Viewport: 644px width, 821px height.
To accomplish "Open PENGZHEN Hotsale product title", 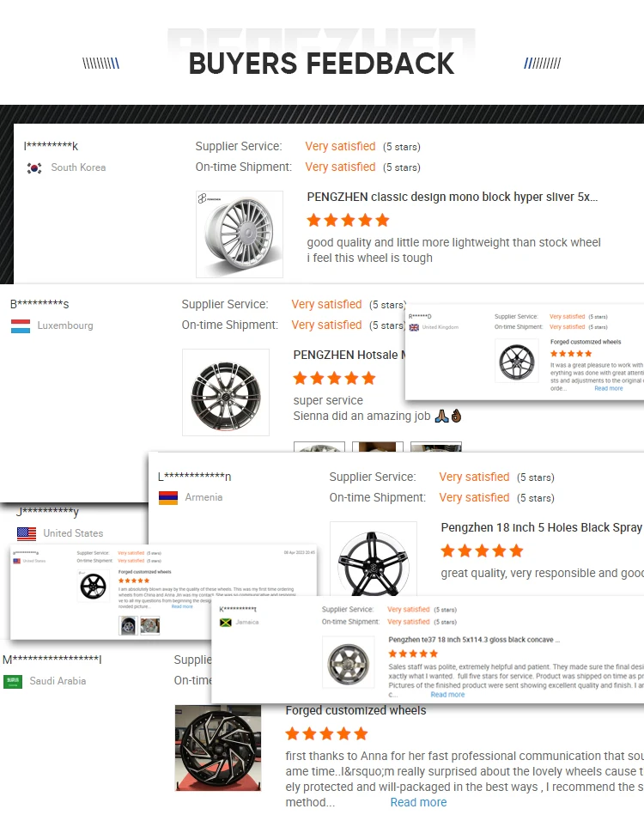I will 349,355.
